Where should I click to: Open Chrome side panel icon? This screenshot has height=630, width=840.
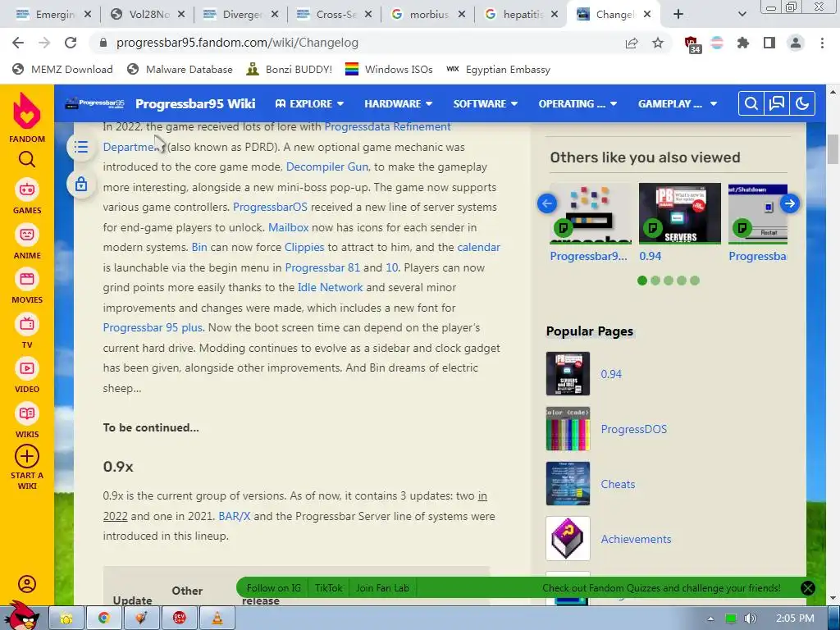[x=769, y=43]
